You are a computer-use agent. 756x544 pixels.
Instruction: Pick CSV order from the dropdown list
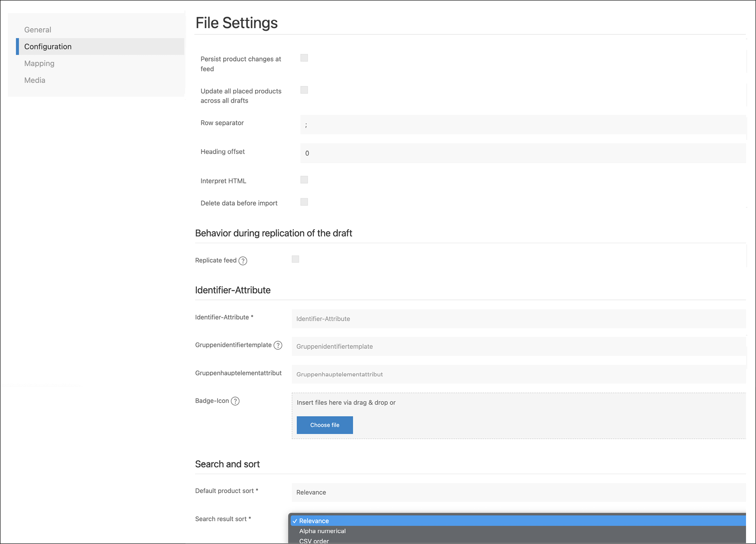pyautogui.click(x=314, y=540)
